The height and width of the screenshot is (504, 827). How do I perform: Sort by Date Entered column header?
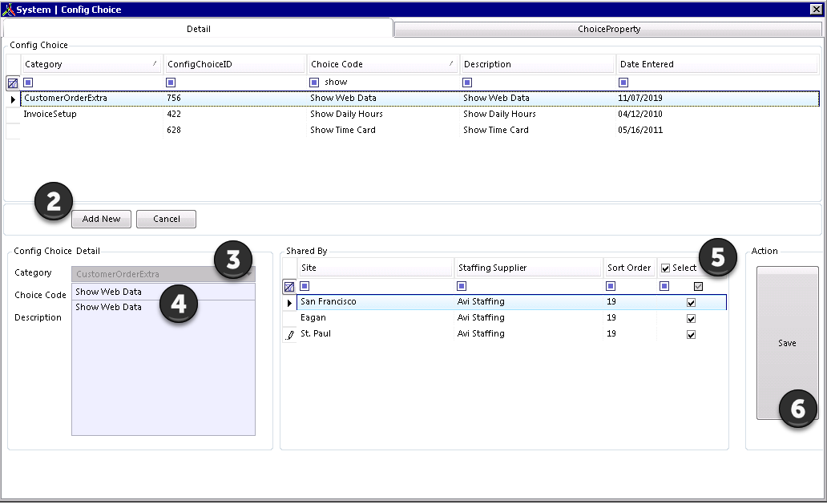[717, 64]
